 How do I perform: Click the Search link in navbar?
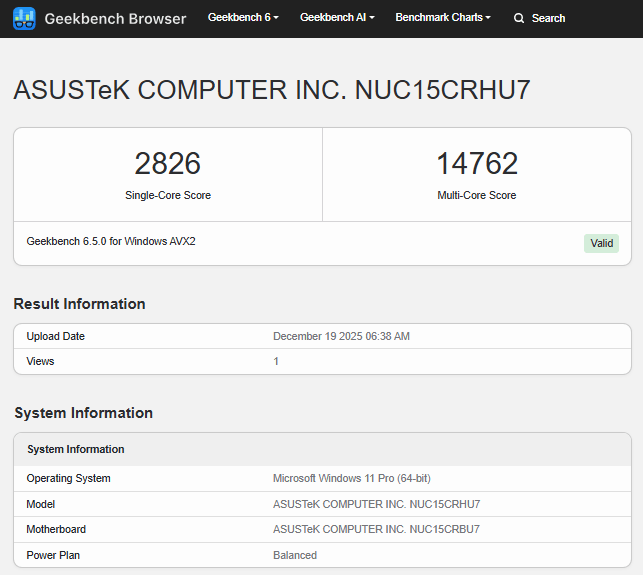[548, 18]
